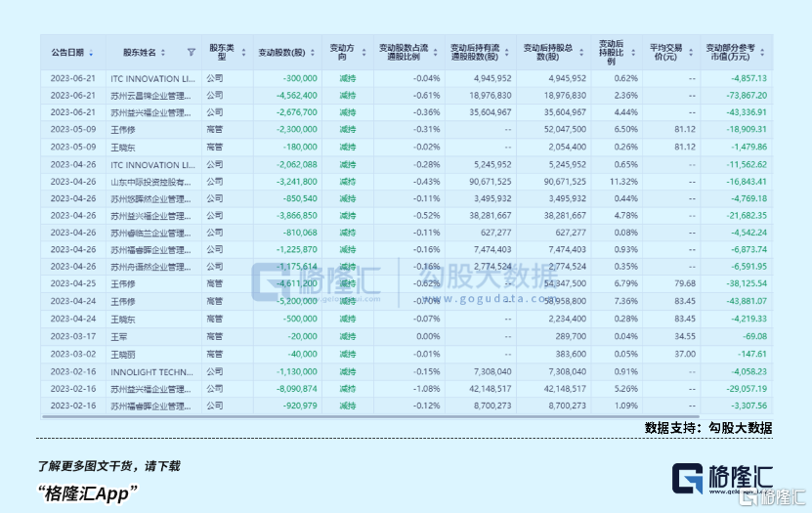Click the 股东姓名 sort arrows
812x513 pixels.
pos(163,53)
